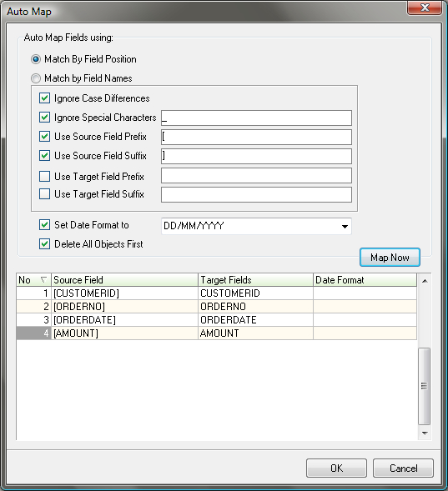Click the AMOUNT target field cell
Viewport: 448px width, 491px height.
click(x=255, y=333)
